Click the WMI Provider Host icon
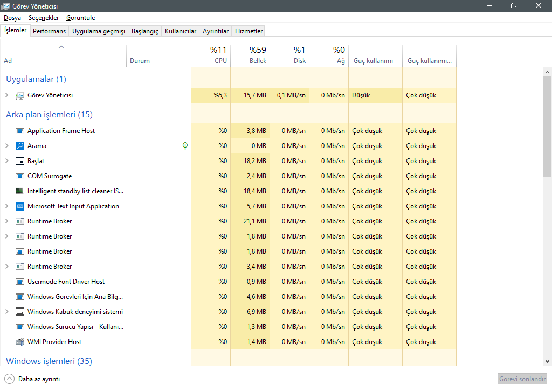 pyautogui.click(x=20, y=342)
